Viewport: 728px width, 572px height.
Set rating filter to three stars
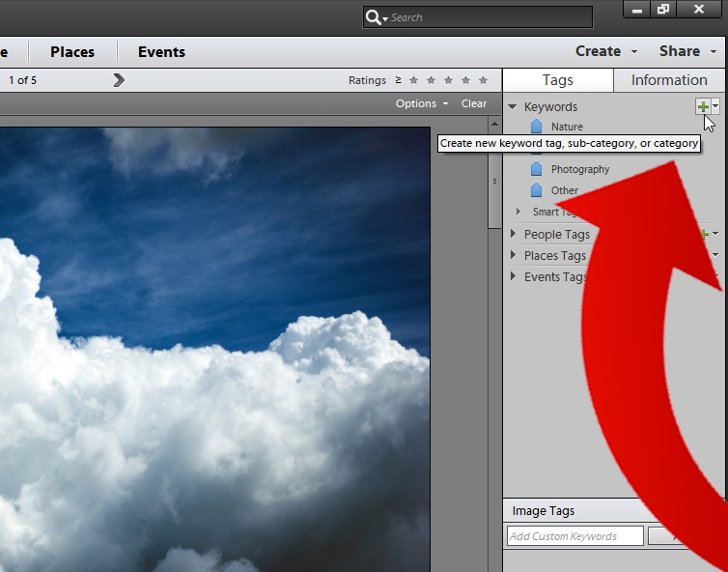[448, 80]
